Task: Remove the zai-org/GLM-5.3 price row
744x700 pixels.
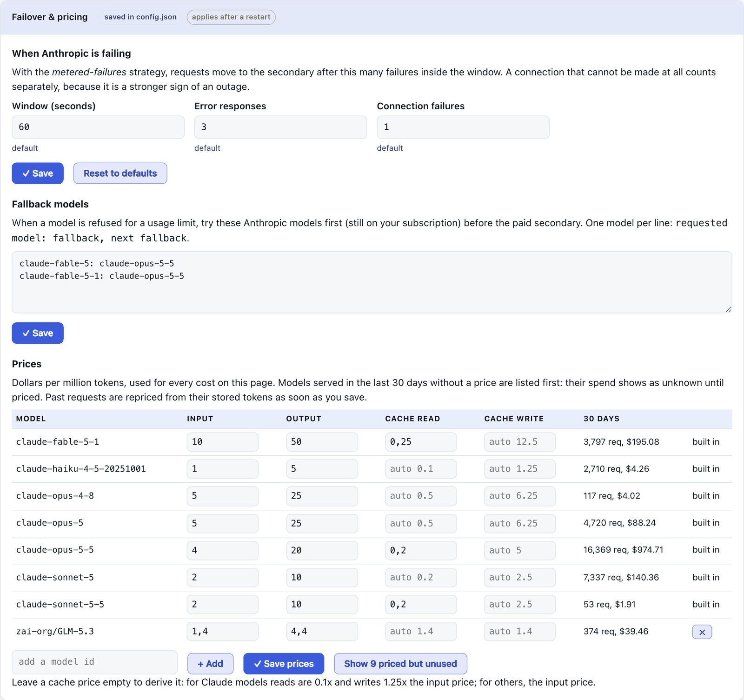Action: coord(702,632)
